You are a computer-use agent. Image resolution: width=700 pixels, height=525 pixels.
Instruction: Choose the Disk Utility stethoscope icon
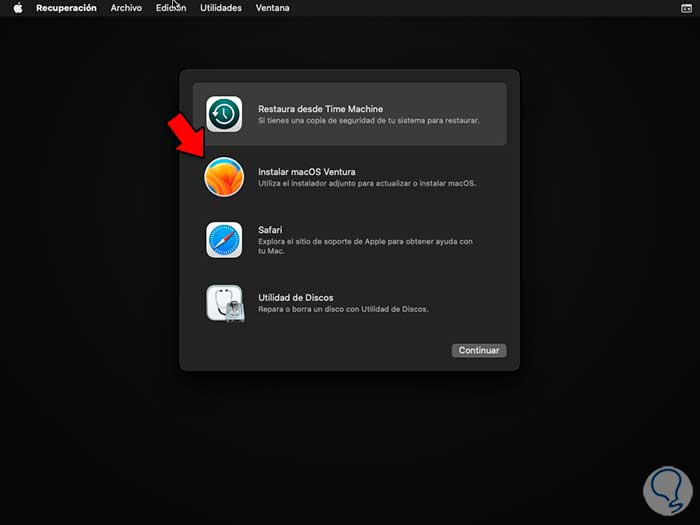click(x=225, y=304)
